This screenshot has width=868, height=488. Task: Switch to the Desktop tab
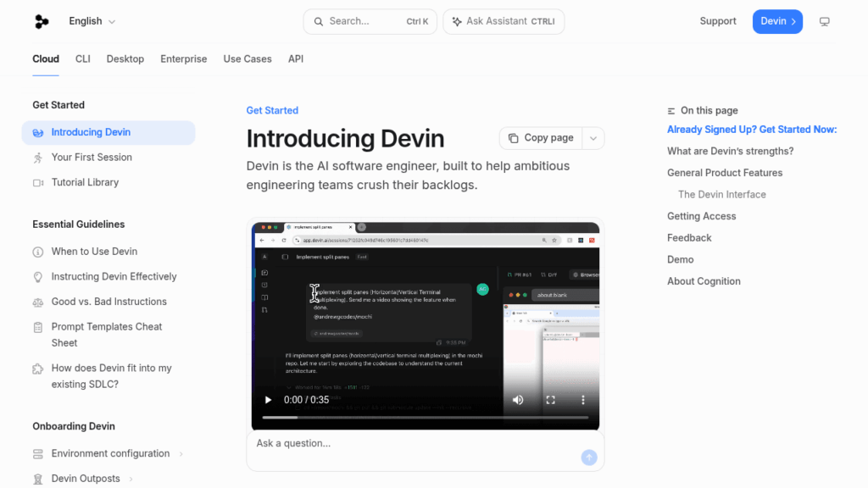[x=125, y=58]
